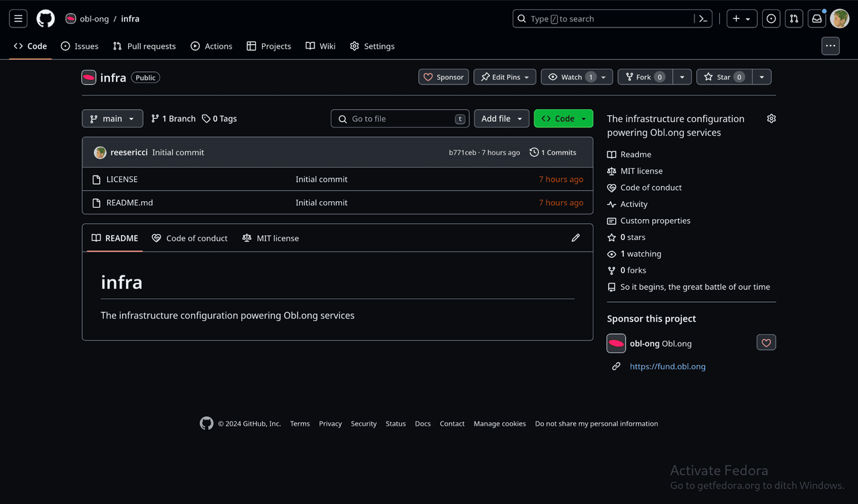Open the README.md file

(129, 202)
